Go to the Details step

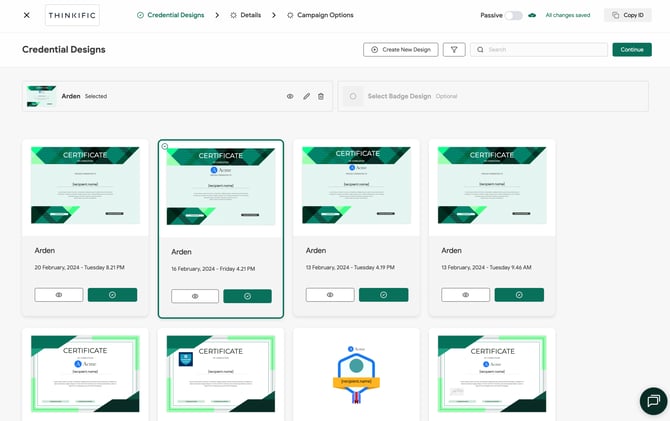click(x=246, y=15)
